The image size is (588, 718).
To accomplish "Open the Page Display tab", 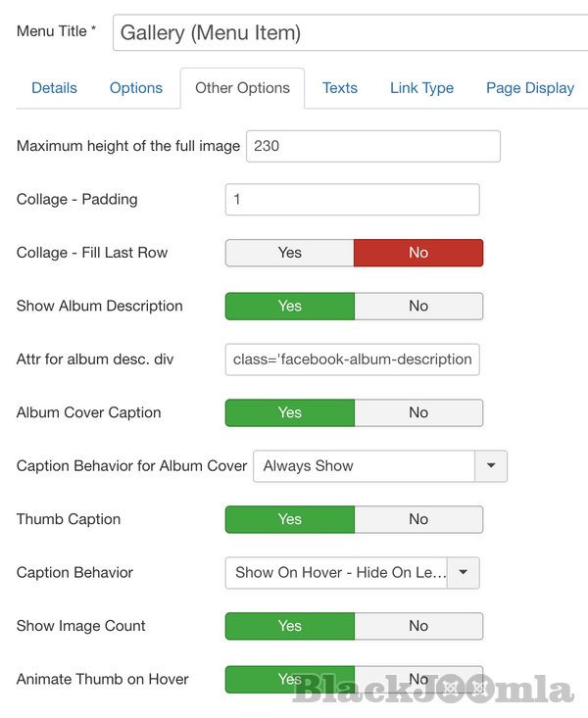I will click(x=530, y=88).
